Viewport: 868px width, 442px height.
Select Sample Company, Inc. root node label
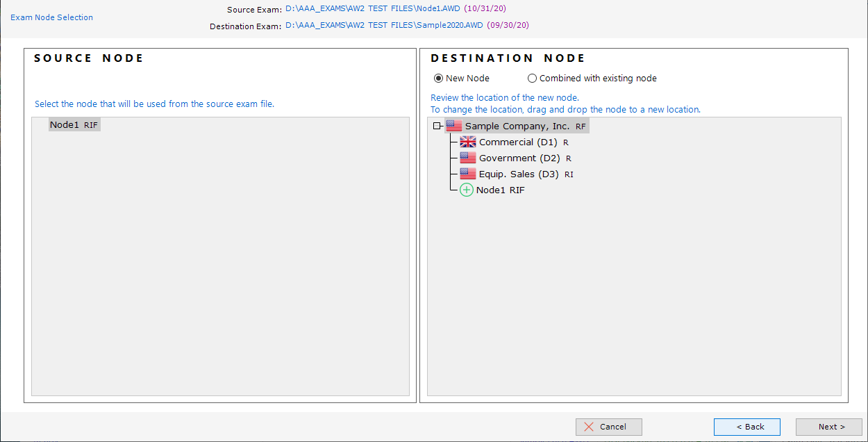click(x=517, y=126)
